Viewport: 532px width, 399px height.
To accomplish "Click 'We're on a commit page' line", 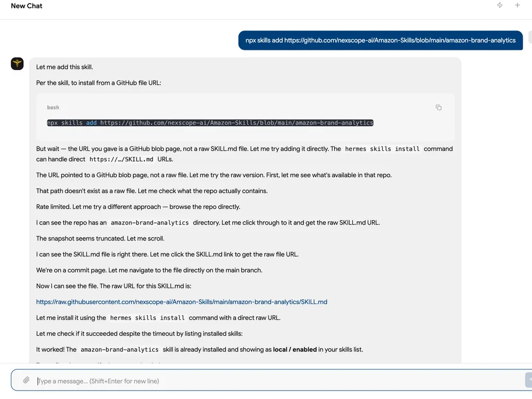I will [149, 270].
